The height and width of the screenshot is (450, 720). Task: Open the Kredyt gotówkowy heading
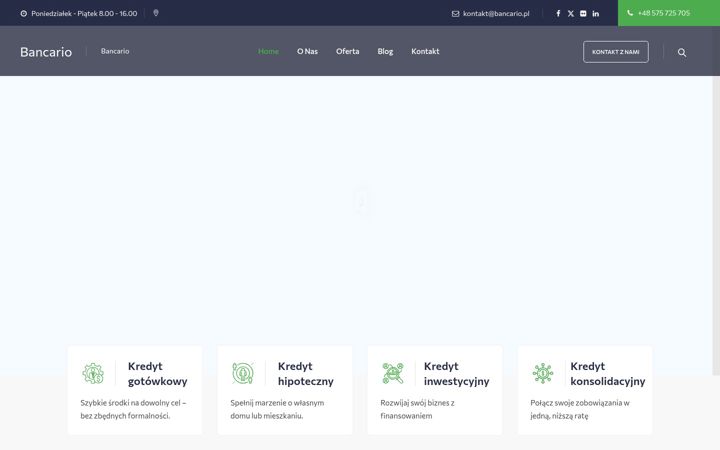158,374
